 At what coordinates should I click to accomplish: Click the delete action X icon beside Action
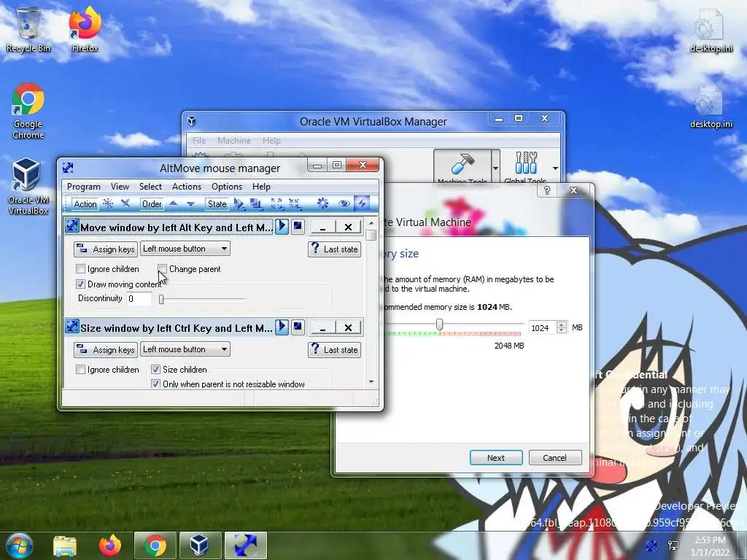coord(125,204)
